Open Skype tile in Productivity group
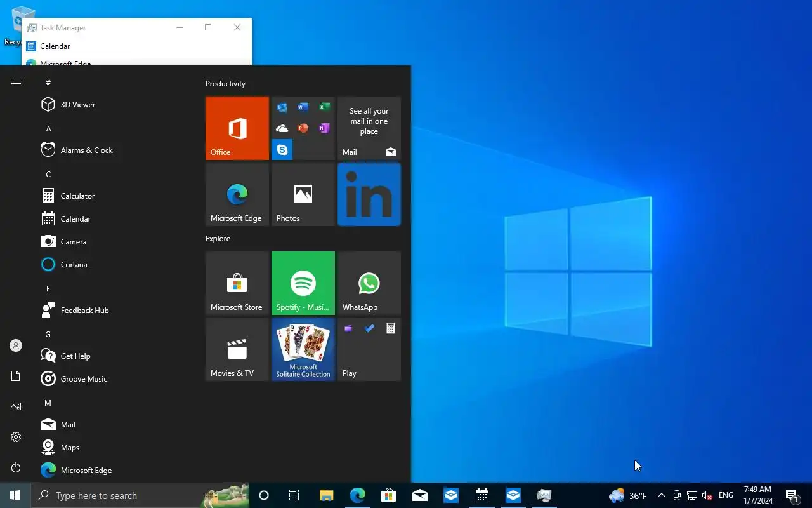This screenshot has height=508, width=812. tap(282, 150)
